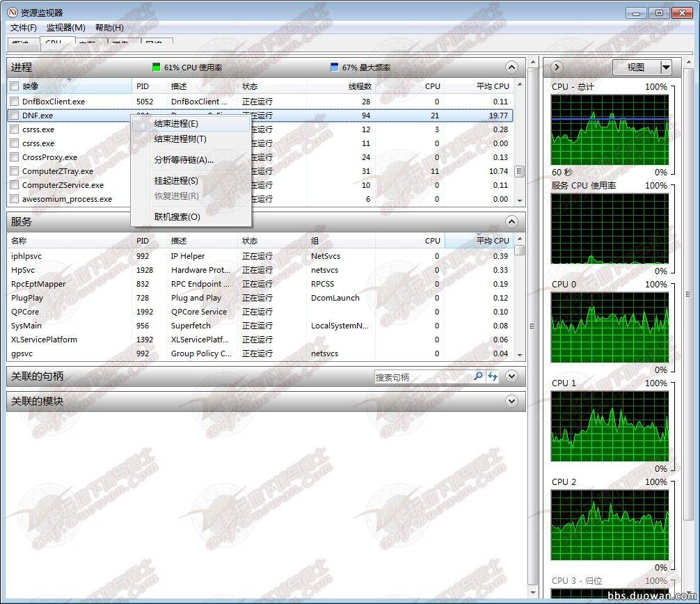Click the process list vertical scrollbar thumb
The image size is (700, 604).
tap(519, 171)
